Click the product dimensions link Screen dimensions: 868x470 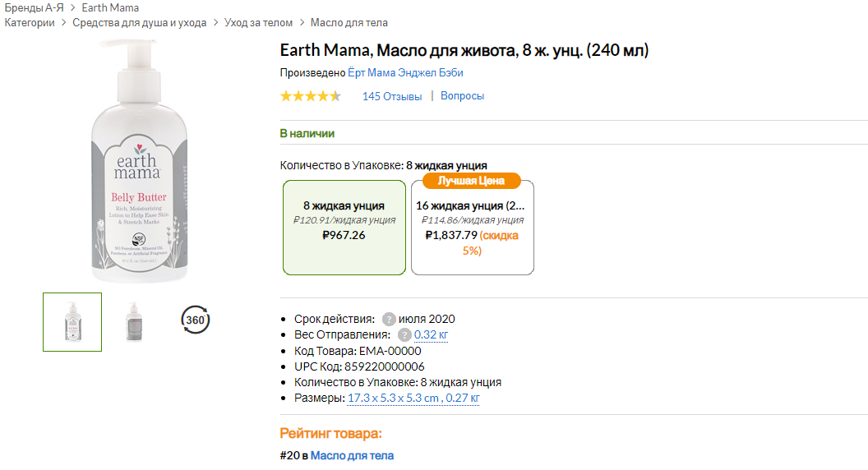coord(413,398)
